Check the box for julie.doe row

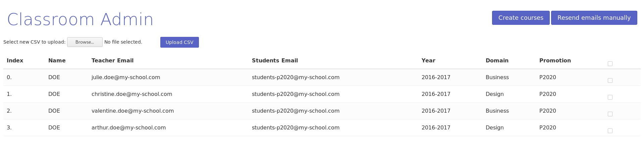[x=610, y=80]
